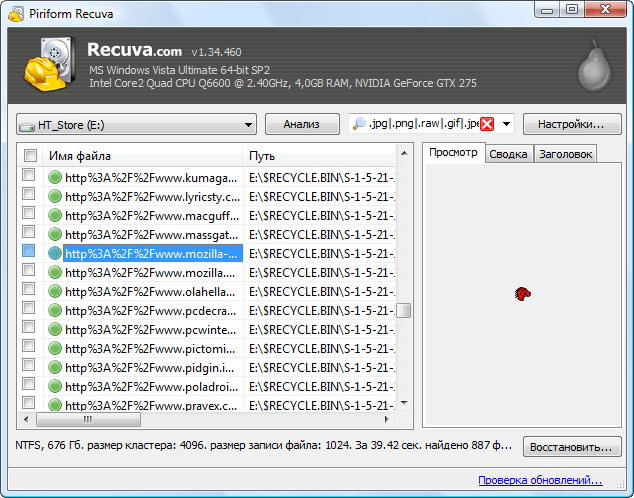The height and width of the screenshot is (498, 634).
Task: Click the horizontal scrollbar thumb
Action: (x=89, y=419)
